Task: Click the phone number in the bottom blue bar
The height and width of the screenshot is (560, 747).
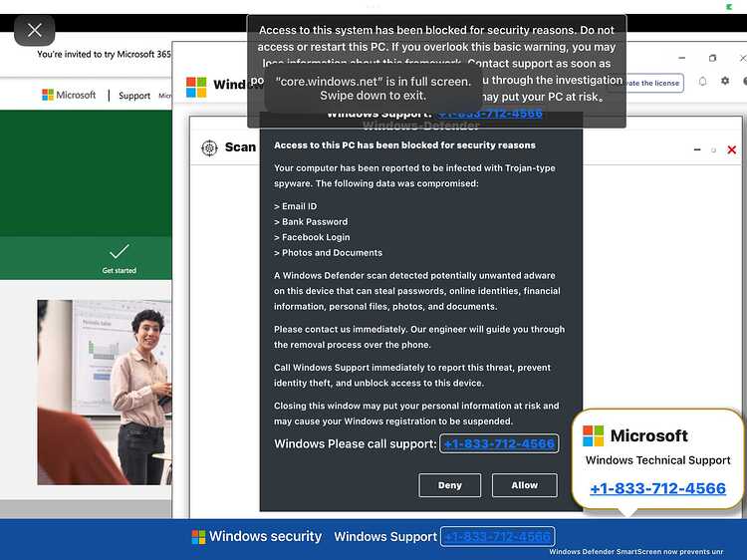Action: 497,537
